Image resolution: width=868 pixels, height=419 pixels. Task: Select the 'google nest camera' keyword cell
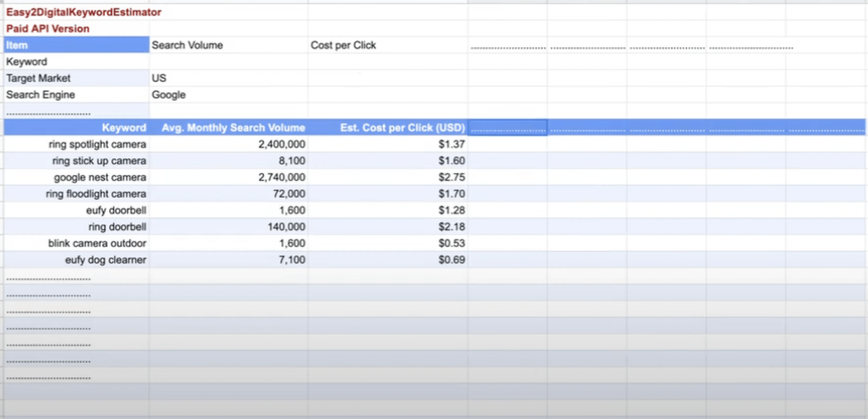tap(77, 177)
